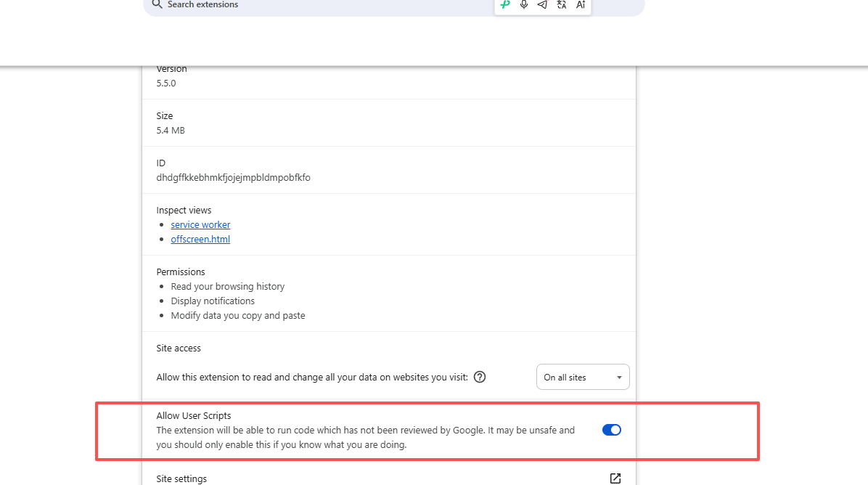The image size is (868, 485).
Task: Click the microphone icon in the floating toolbar
Action: tap(524, 4)
